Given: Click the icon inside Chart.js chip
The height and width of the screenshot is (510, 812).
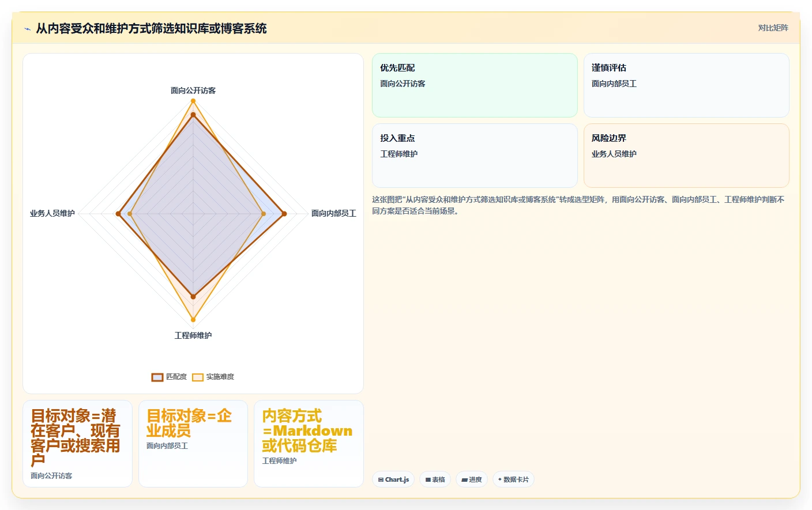Looking at the screenshot, I should coord(381,479).
